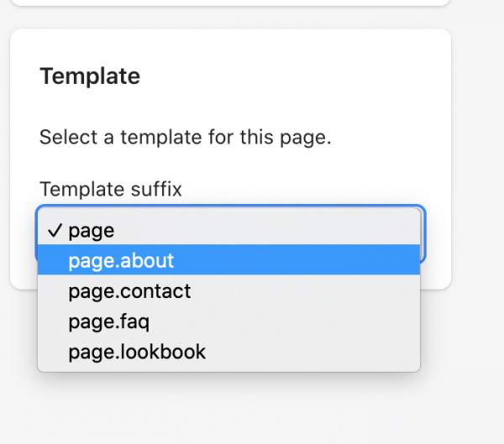The height and width of the screenshot is (444, 504).
Task: Click the bottom edge of the card above Template
Action: pyautogui.click(x=231, y=3)
